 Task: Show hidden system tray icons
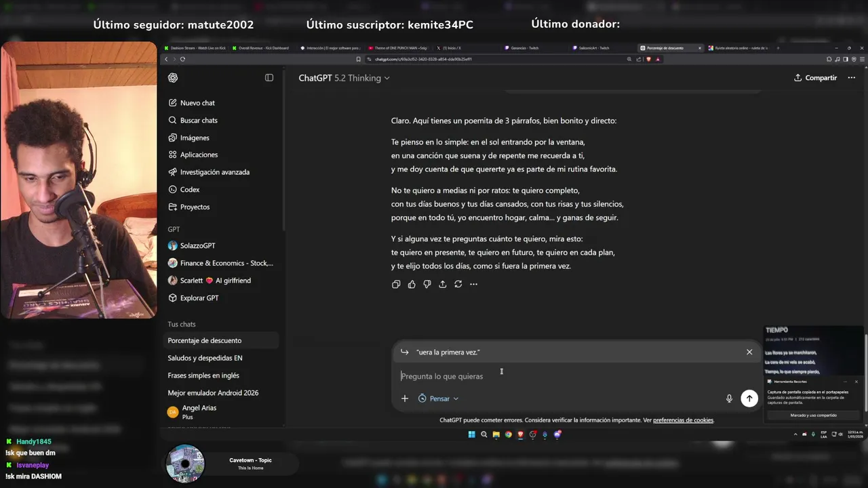pos(796,434)
